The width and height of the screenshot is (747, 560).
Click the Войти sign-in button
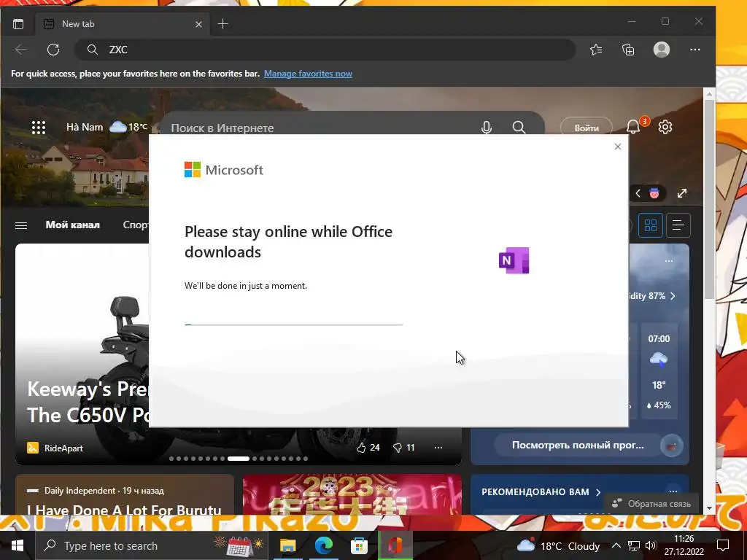tap(586, 128)
